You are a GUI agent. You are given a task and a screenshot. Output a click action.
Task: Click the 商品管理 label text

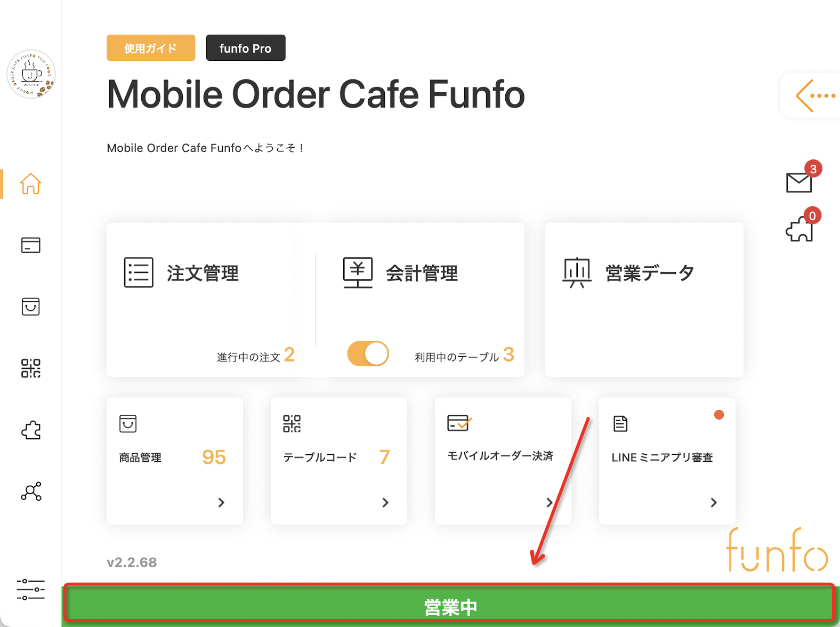point(140,457)
